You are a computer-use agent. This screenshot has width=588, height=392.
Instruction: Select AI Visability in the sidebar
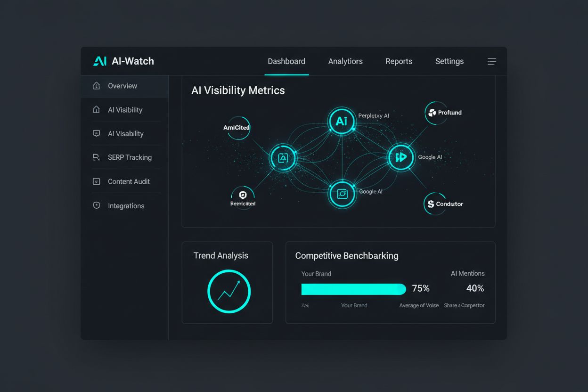click(125, 133)
